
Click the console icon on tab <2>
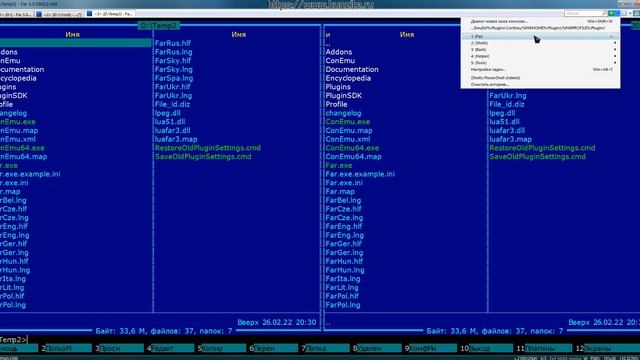[39, 14]
